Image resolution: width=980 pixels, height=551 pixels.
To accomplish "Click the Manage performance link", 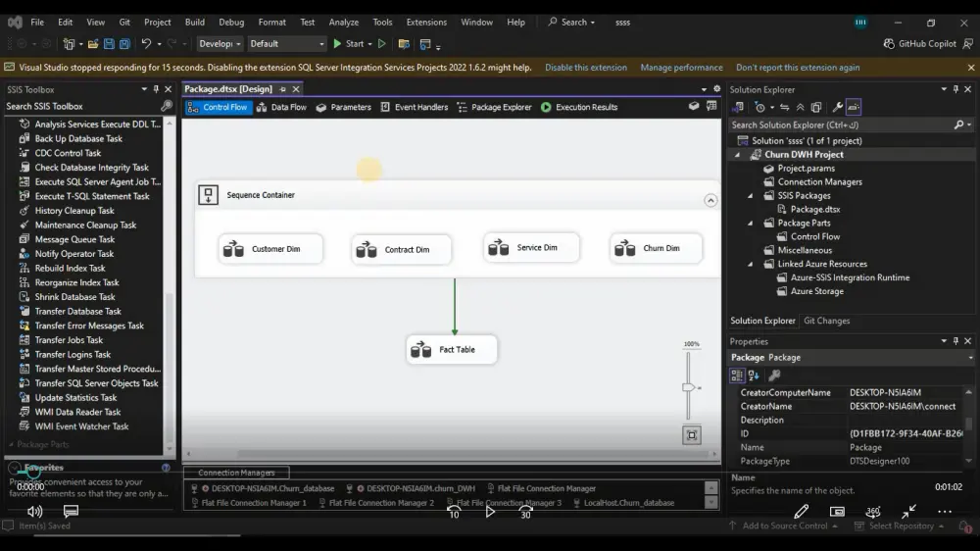I will tap(681, 68).
